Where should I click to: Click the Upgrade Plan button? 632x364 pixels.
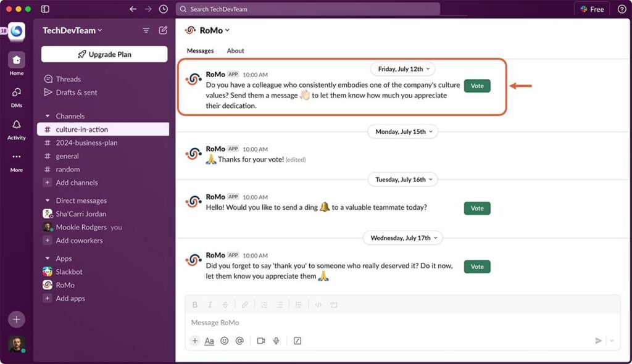(104, 54)
